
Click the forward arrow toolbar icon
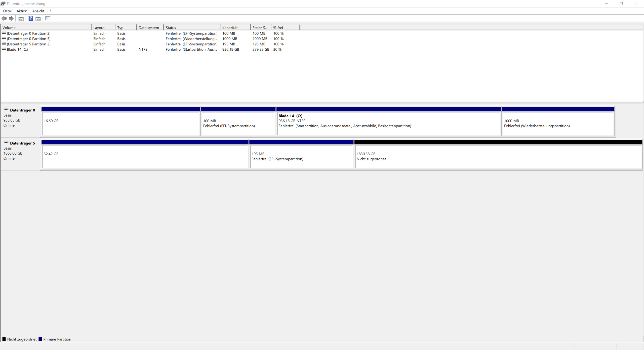tap(11, 18)
